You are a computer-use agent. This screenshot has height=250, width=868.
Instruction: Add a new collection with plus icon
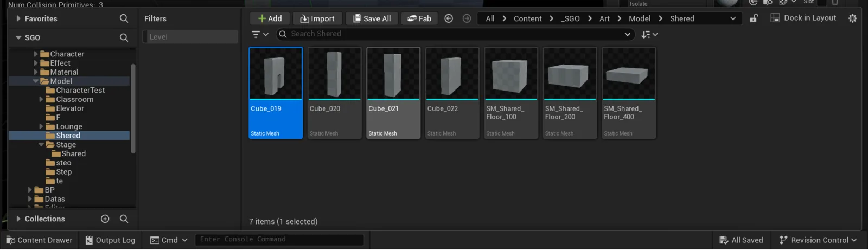pyautogui.click(x=105, y=219)
